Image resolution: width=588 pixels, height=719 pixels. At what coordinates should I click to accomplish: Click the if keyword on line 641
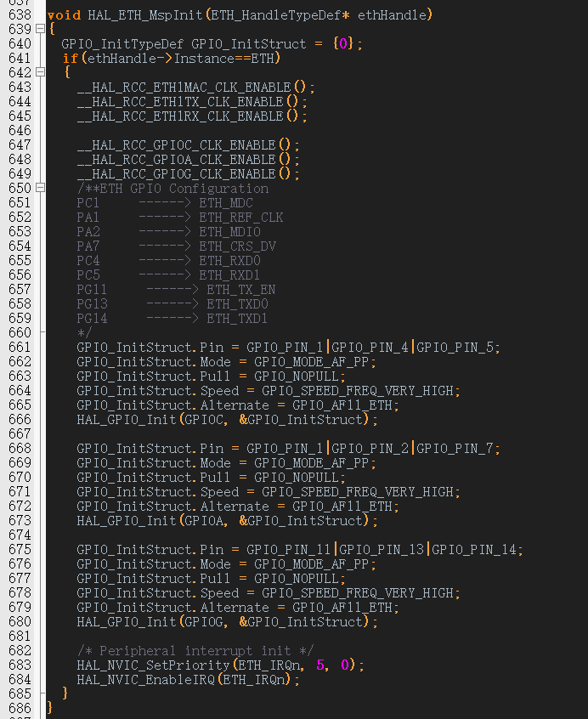(x=71, y=59)
